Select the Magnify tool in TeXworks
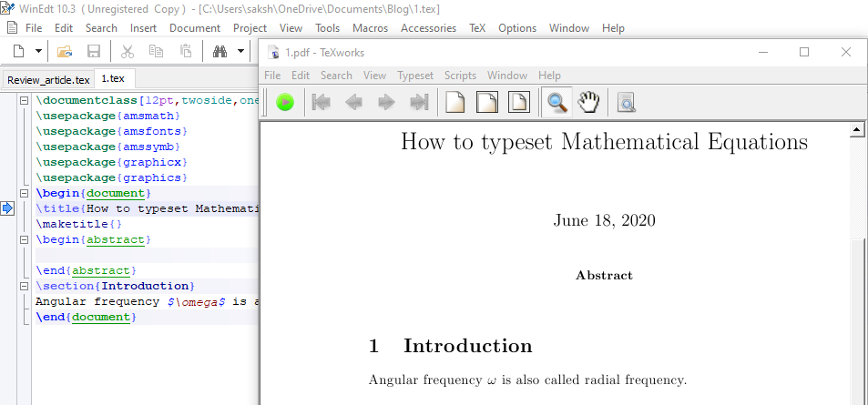 tap(557, 102)
